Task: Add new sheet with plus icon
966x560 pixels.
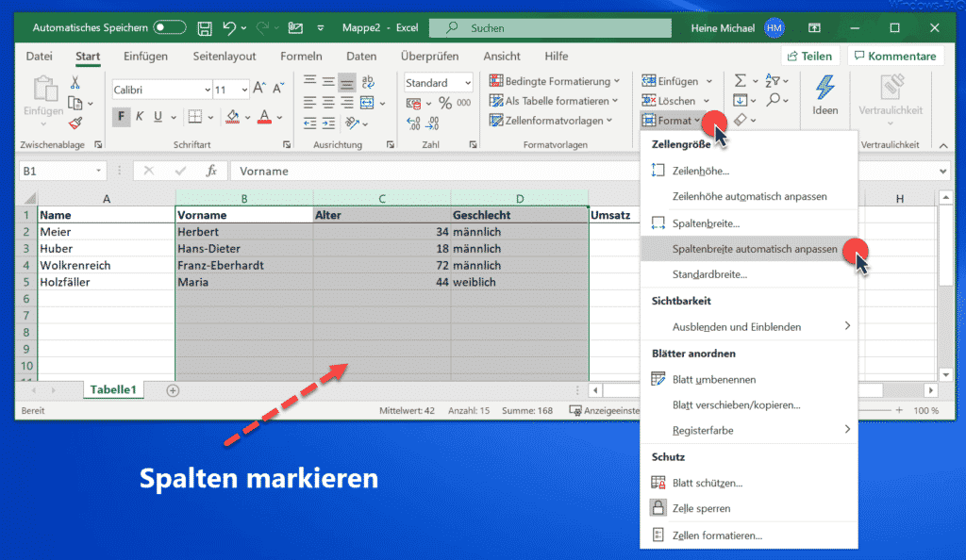Action: tap(174, 390)
